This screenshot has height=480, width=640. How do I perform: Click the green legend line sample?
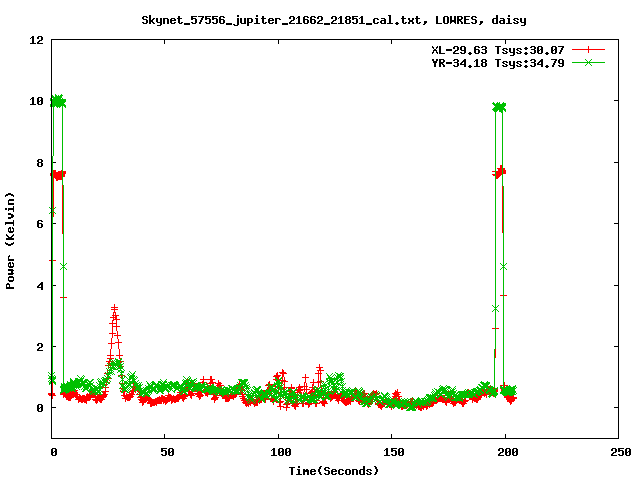coord(588,63)
